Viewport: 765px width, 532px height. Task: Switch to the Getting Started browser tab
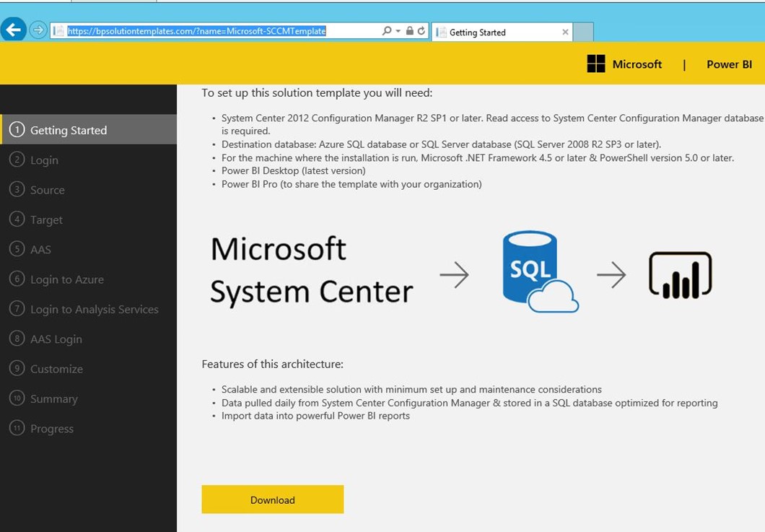coord(502,32)
